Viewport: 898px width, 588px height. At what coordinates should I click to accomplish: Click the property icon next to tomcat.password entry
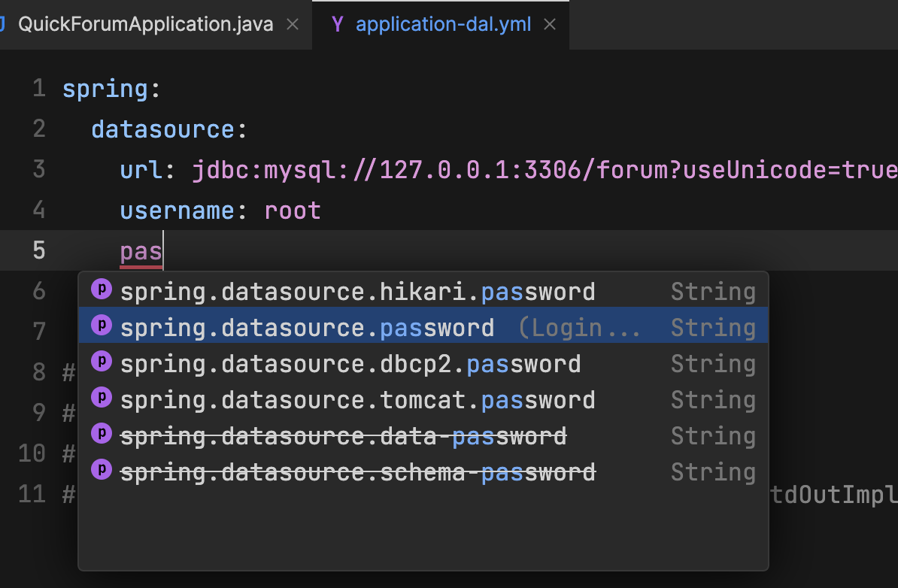tap(101, 399)
